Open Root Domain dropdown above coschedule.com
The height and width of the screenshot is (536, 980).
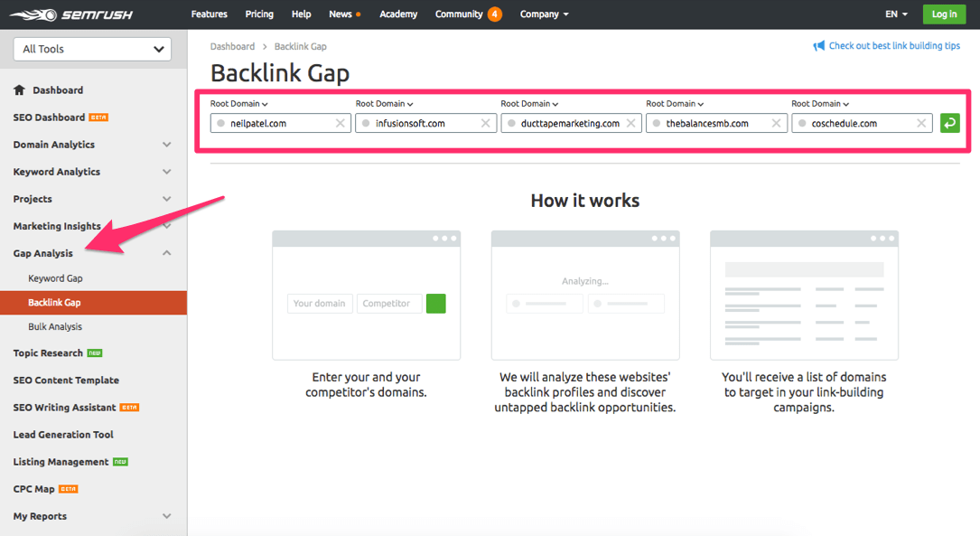pos(820,104)
